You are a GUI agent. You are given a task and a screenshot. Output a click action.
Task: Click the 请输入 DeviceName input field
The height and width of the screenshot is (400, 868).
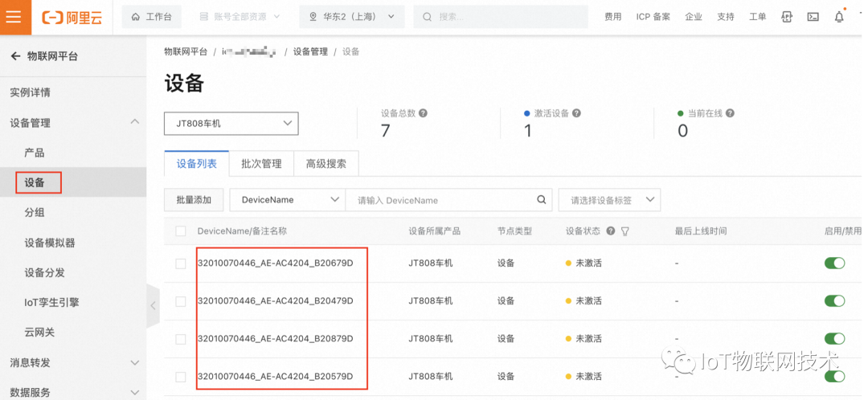coord(440,200)
